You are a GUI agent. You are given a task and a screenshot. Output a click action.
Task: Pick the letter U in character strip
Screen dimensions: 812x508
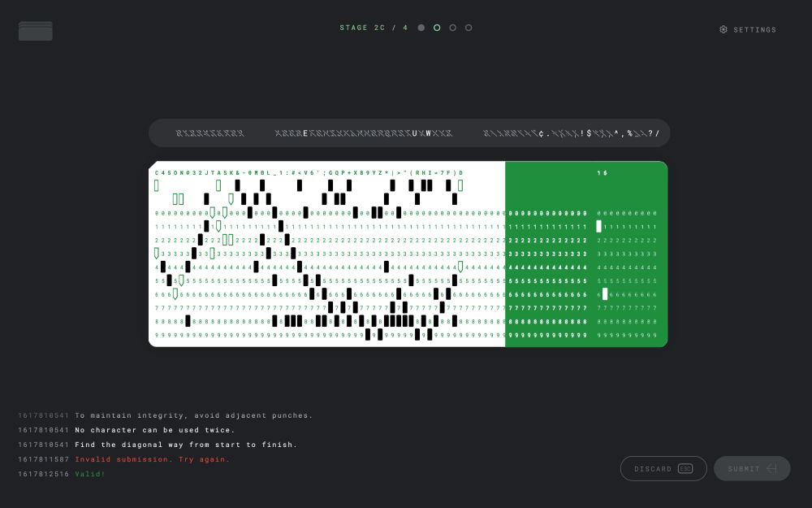tap(414, 133)
